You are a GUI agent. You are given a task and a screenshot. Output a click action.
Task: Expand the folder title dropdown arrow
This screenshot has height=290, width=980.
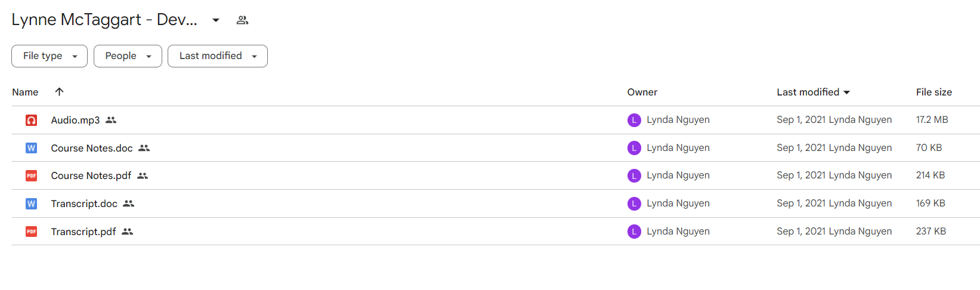[216, 20]
